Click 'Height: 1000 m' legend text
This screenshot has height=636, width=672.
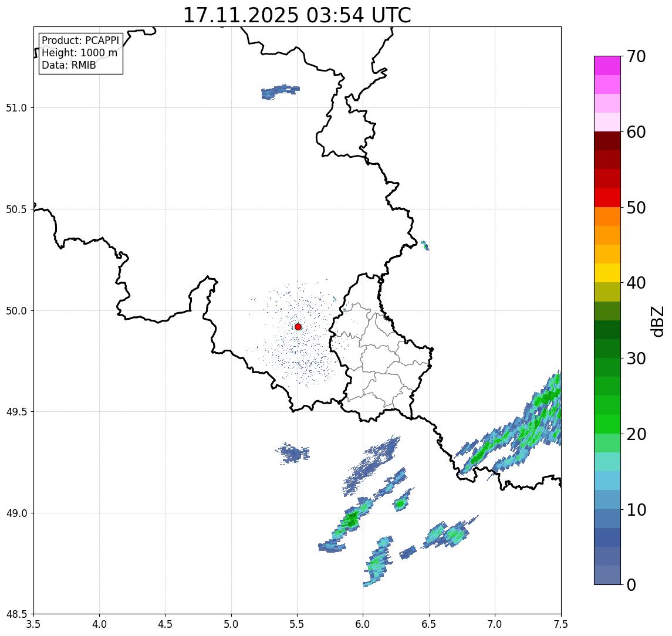(79, 53)
